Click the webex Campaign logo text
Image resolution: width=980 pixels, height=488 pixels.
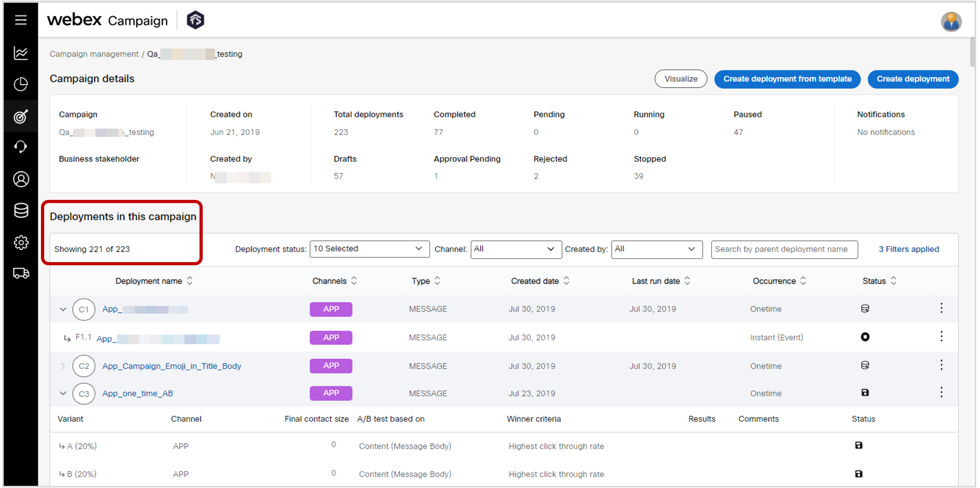point(107,20)
